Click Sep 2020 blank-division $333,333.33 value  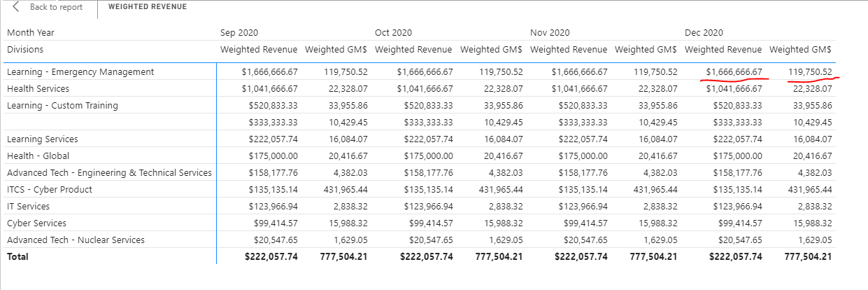(x=273, y=123)
